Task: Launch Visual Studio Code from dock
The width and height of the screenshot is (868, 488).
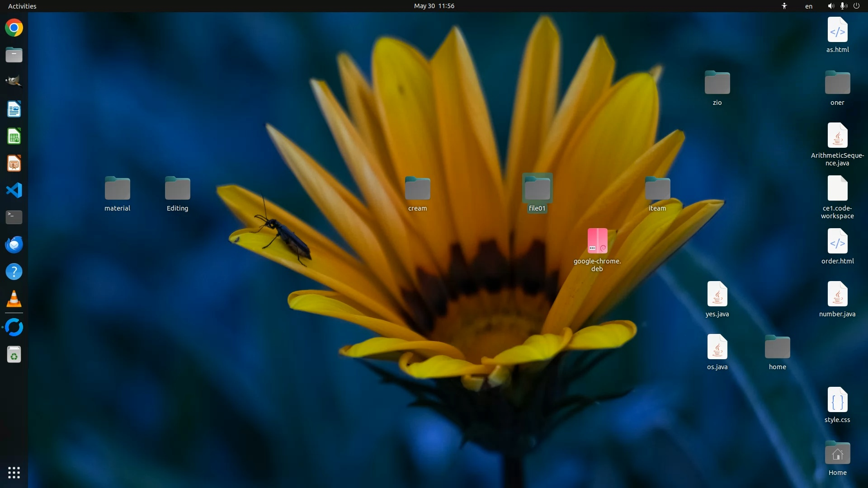Action: pos(14,190)
